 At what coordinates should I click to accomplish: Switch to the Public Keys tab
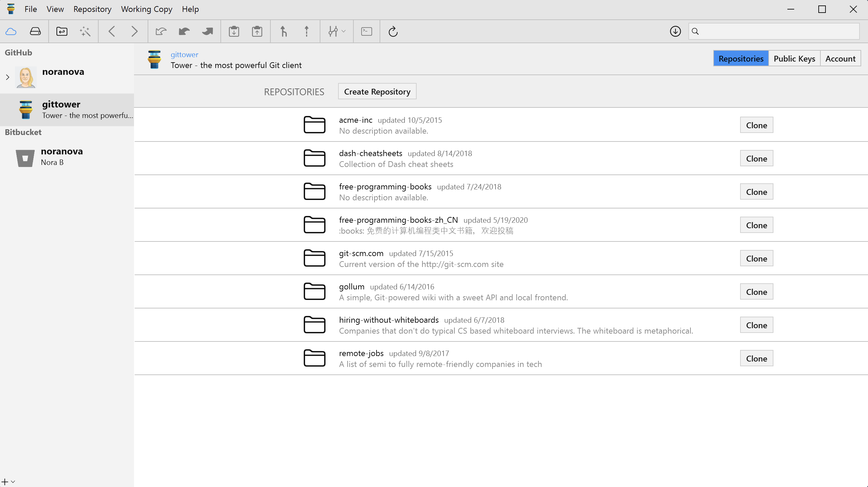(794, 58)
